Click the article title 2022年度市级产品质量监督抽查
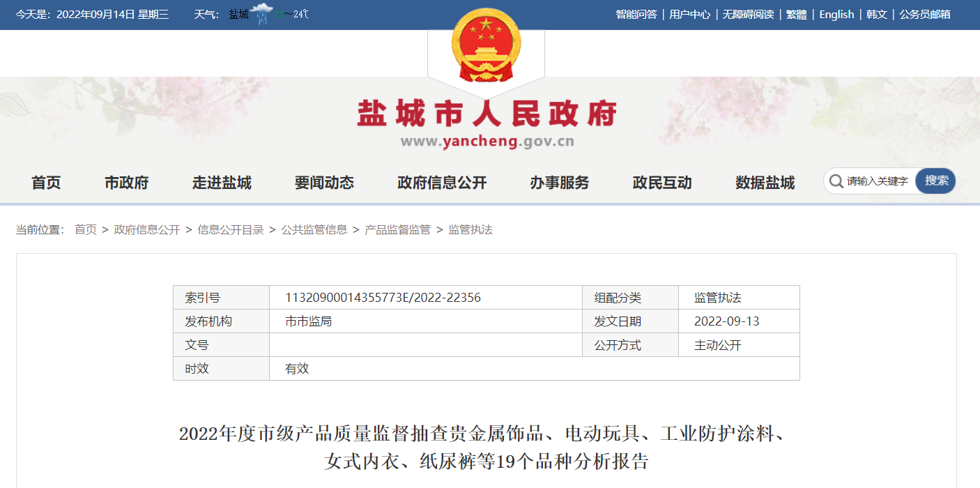The height and width of the screenshot is (488, 980). [x=487, y=447]
